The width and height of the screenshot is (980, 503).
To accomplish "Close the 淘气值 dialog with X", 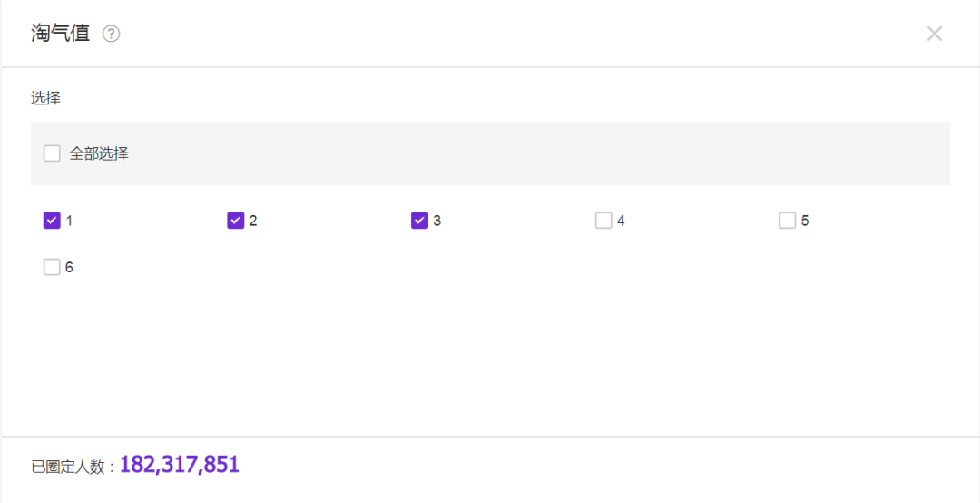I will pyautogui.click(x=934, y=34).
